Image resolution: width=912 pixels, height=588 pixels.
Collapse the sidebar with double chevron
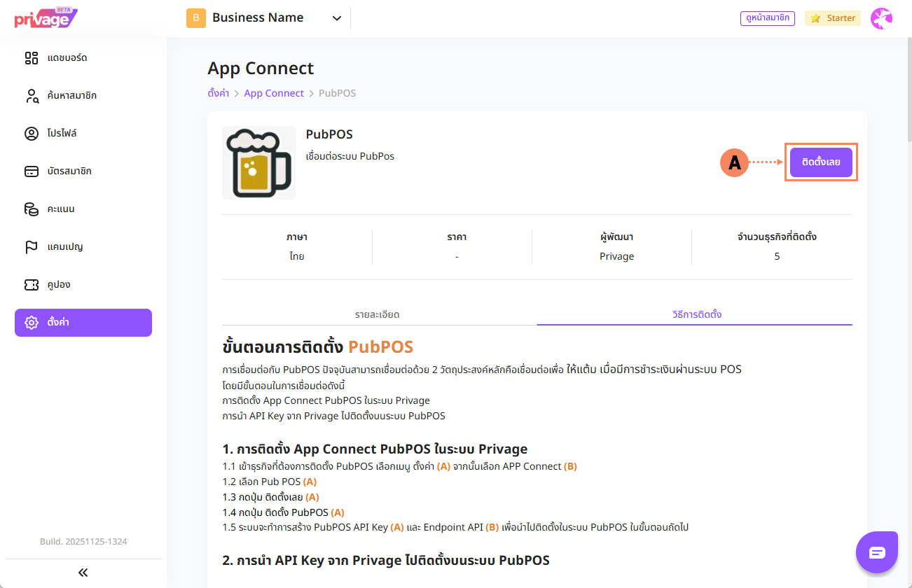click(83, 573)
